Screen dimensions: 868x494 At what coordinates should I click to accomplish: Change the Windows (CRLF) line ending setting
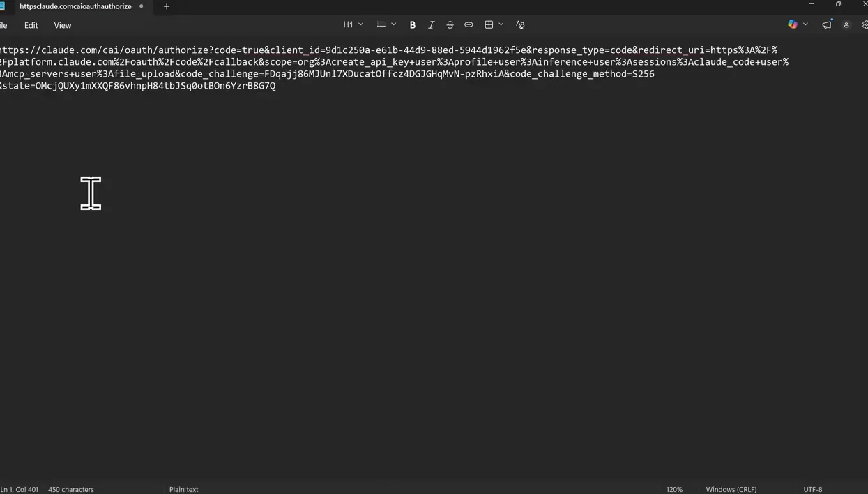pos(731,489)
